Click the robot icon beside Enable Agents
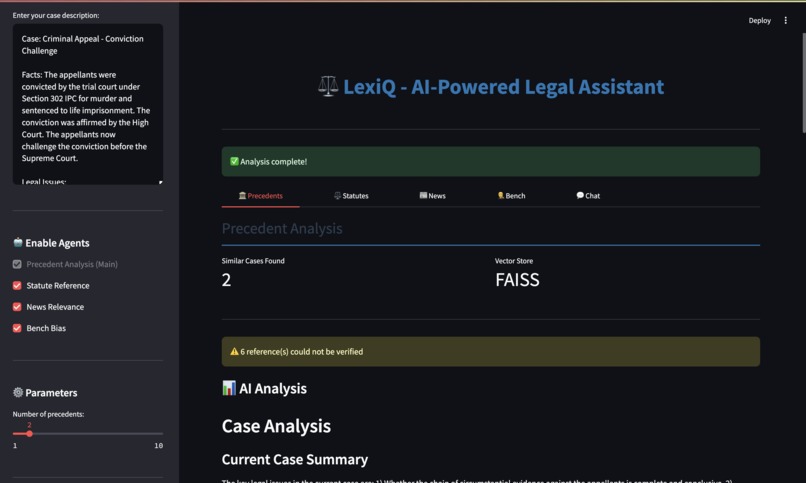The image size is (806, 483). pyautogui.click(x=18, y=242)
